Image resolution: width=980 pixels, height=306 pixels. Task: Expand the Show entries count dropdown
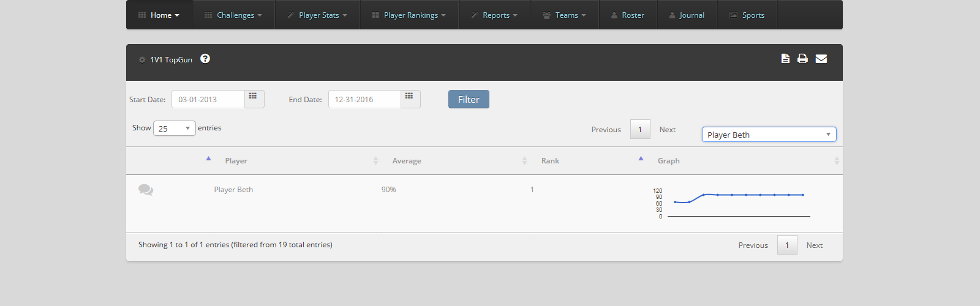click(x=174, y=129)
